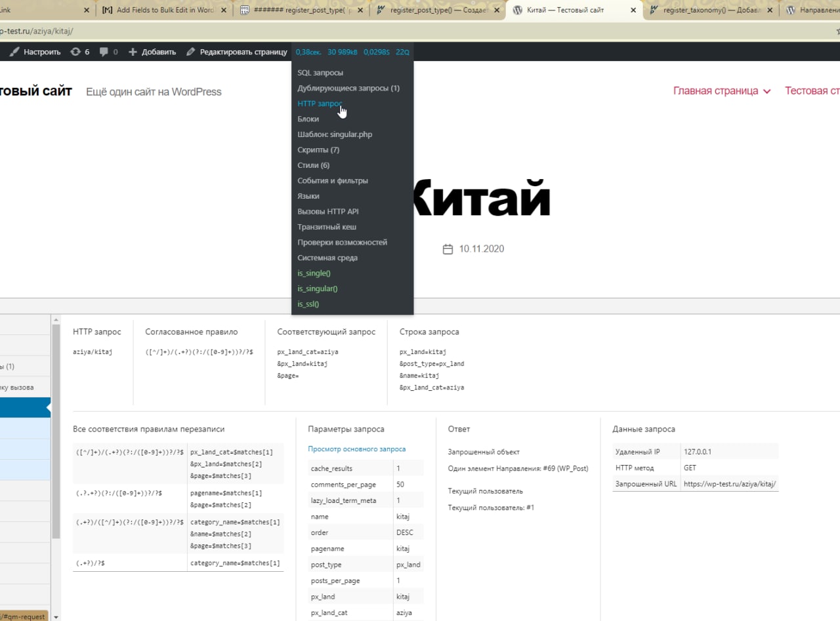Select Шаблон: singular.php menu entry

pyautogui.click(x=335, y=134)
